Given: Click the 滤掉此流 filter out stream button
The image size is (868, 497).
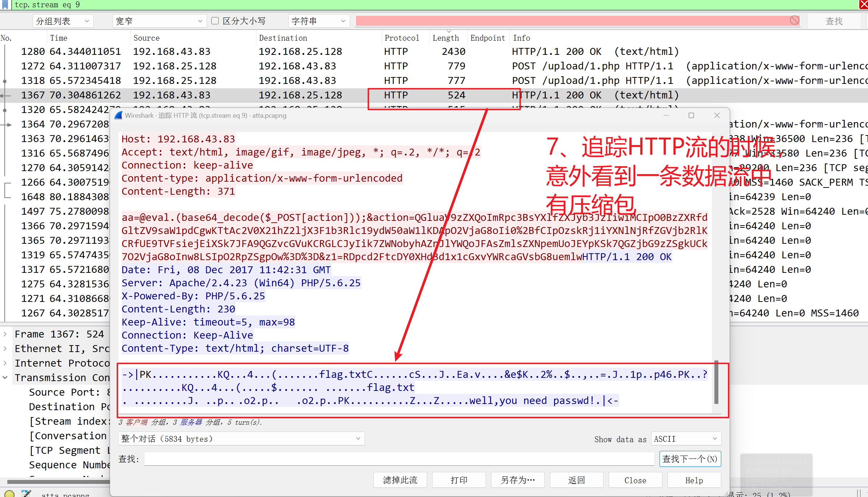Looking at the screenshot, I should [x=400, y=480].
